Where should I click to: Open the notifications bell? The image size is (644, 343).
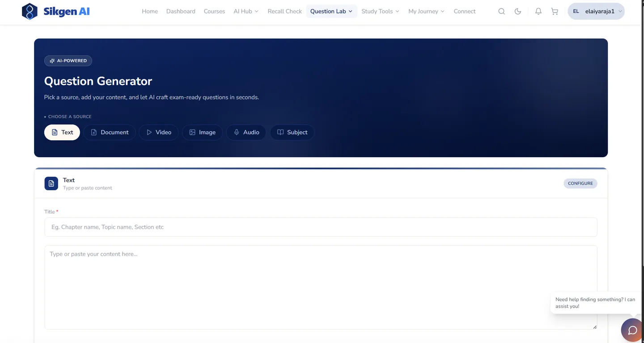click(538, 12)
